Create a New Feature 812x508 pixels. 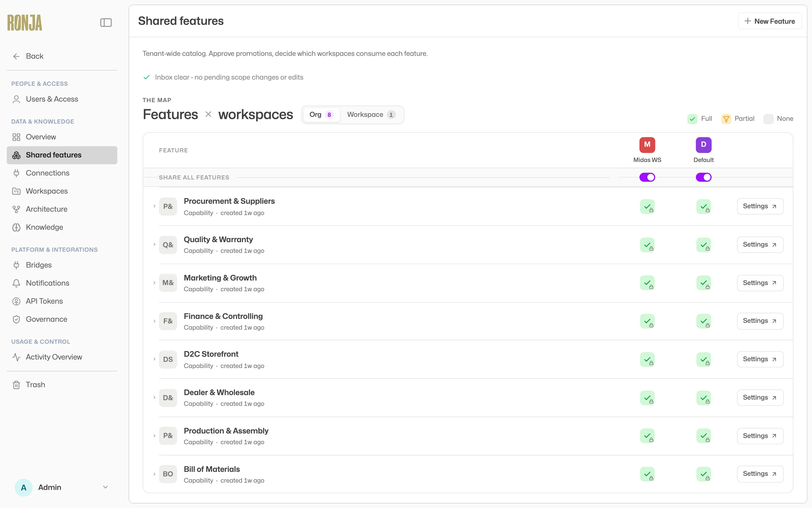click(x=770, y=21)
